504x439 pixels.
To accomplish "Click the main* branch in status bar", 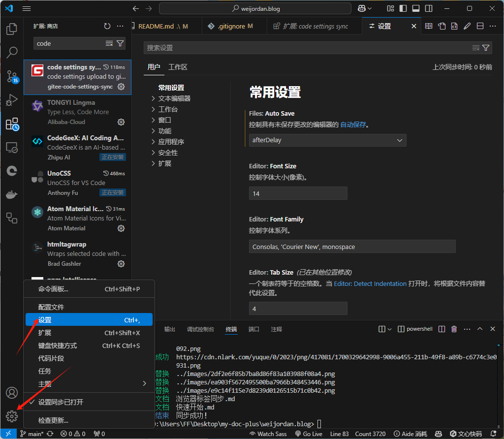I will click(32, 434).
